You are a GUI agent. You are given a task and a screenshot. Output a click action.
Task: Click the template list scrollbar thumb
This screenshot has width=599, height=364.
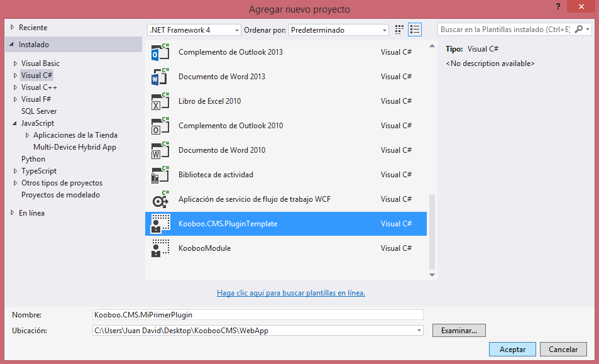(432, 232)
